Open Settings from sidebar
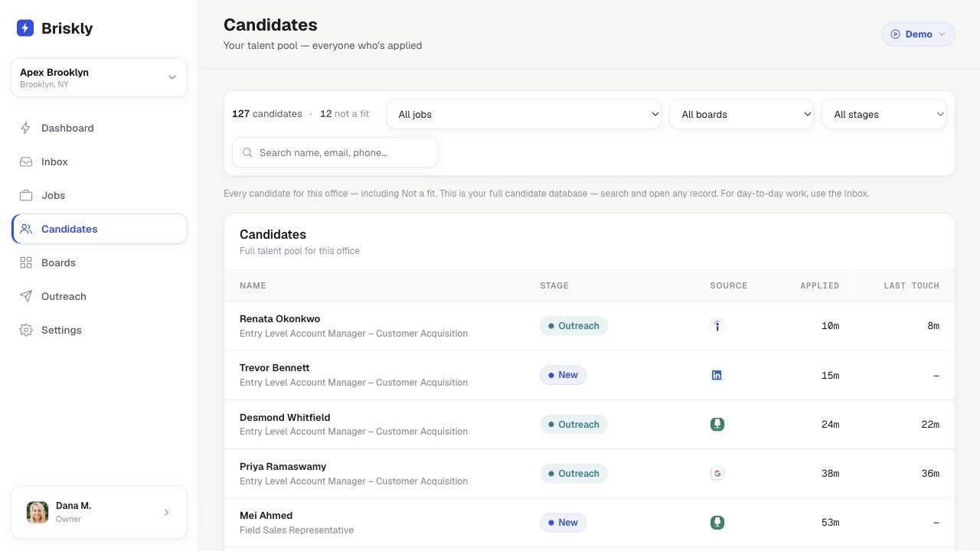The width and height of the screenshot is (980, 551). [x=99, y=330]
